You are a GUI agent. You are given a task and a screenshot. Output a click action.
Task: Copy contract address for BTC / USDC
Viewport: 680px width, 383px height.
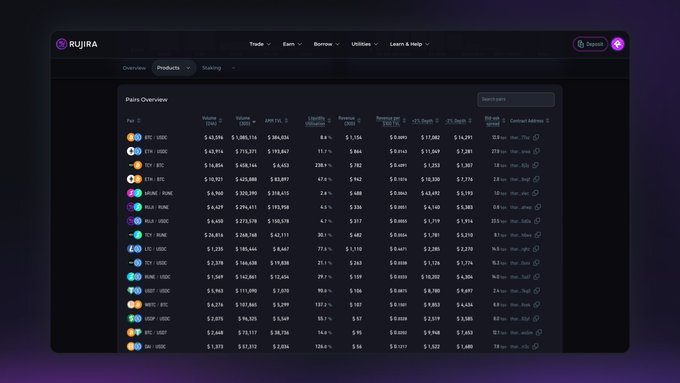536,137
